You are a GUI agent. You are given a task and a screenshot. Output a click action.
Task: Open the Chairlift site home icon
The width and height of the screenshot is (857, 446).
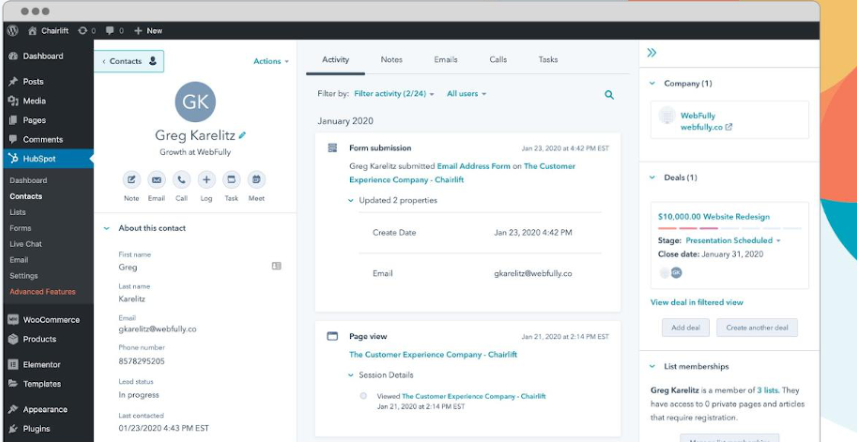pos(33,31)
